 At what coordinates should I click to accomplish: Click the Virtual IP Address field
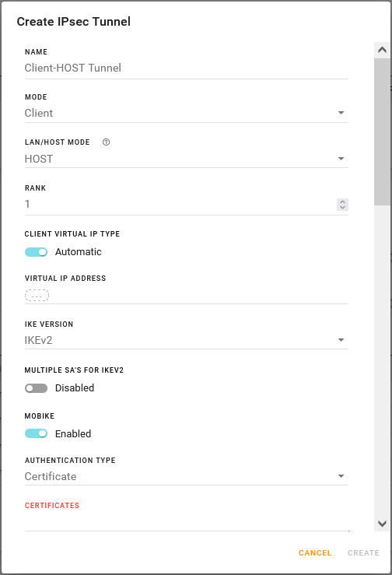tap(187, 295)
